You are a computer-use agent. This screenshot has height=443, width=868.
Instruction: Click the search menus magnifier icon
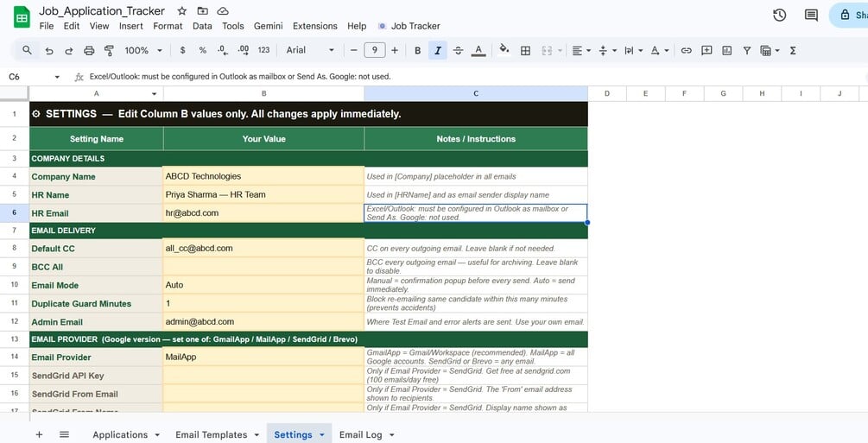click(27, 50)
